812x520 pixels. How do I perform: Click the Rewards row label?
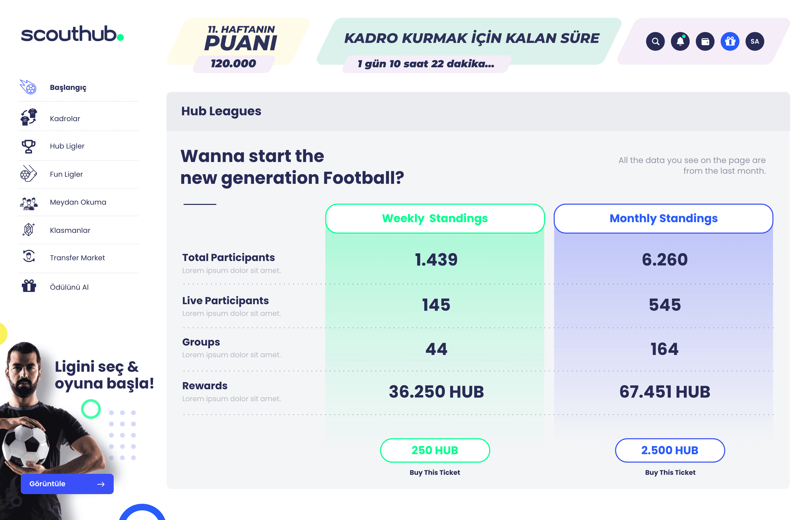(205, 386)
